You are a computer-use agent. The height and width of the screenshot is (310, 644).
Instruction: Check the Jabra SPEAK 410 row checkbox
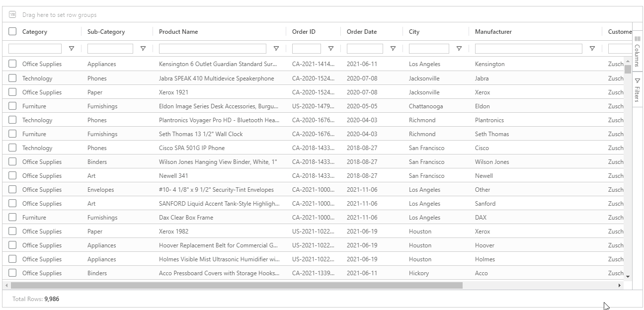[x=12, y=78]
